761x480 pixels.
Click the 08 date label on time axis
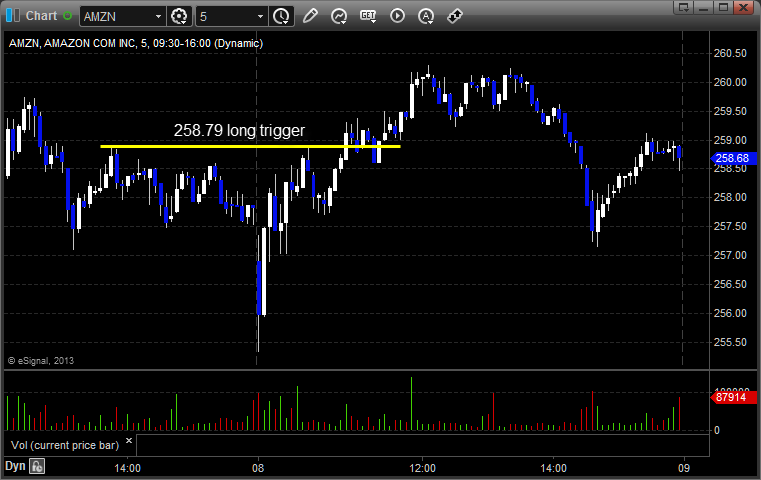tap(258, 468)
